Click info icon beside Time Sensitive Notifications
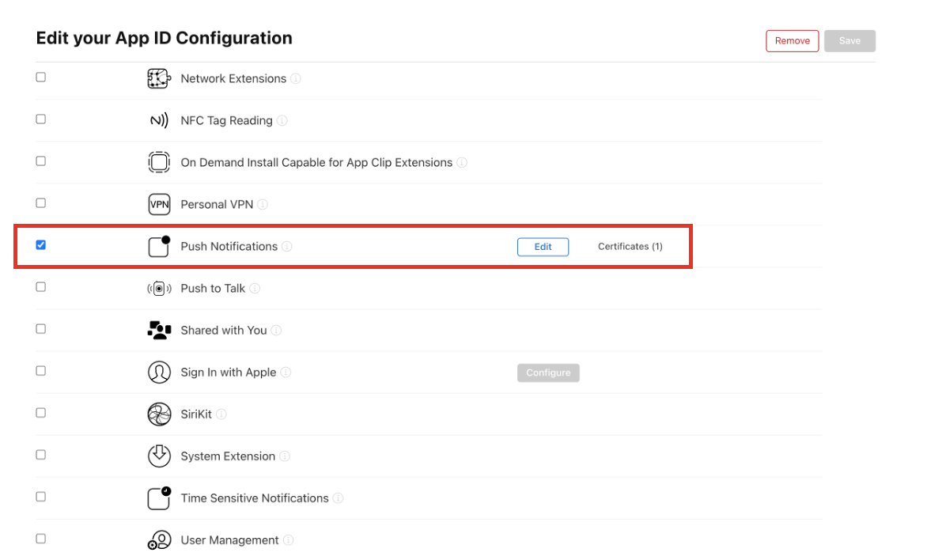The image size is (927, 560). 338,498
